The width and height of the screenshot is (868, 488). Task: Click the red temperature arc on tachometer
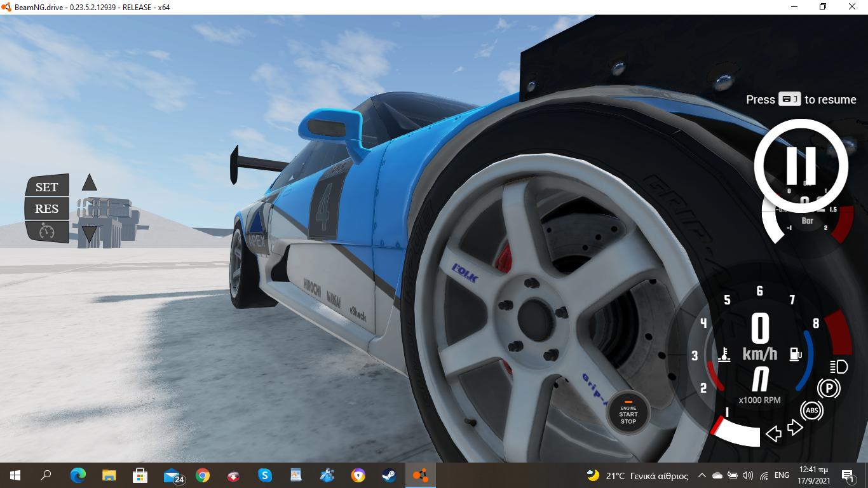point(714,375)
